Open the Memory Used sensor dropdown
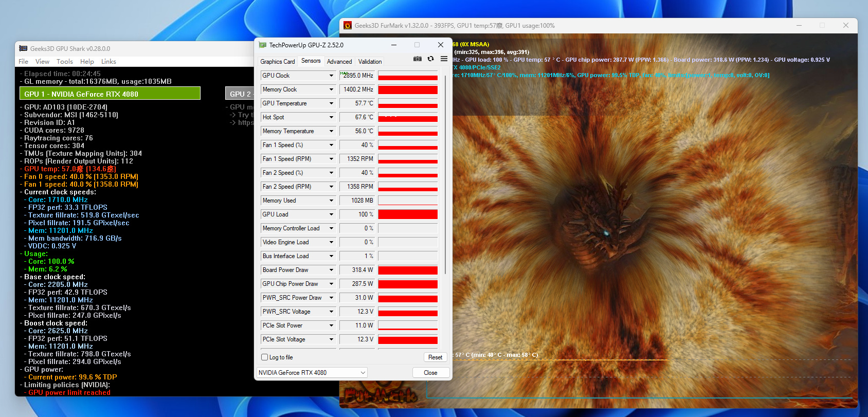868x417 pixels. [x=332, y=201]
